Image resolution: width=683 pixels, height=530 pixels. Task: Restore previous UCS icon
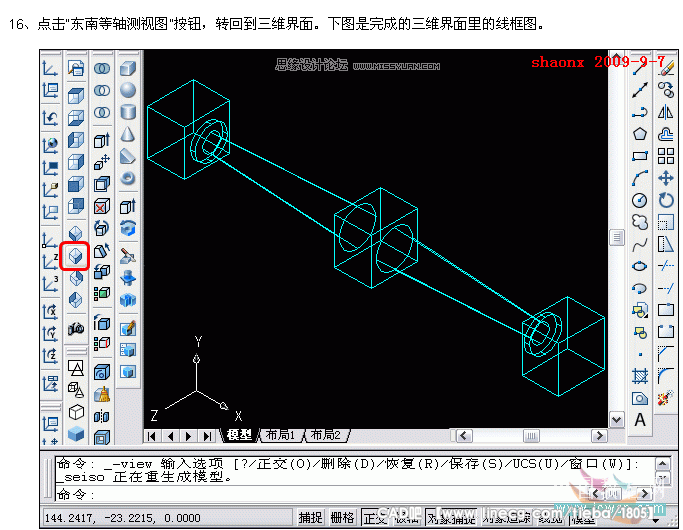(x=50, y=118)
